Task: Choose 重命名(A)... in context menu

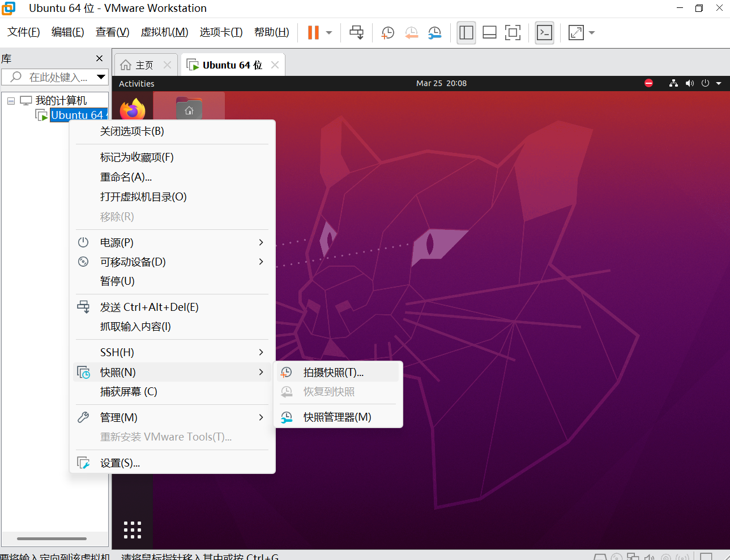Action: click(172, 177)
